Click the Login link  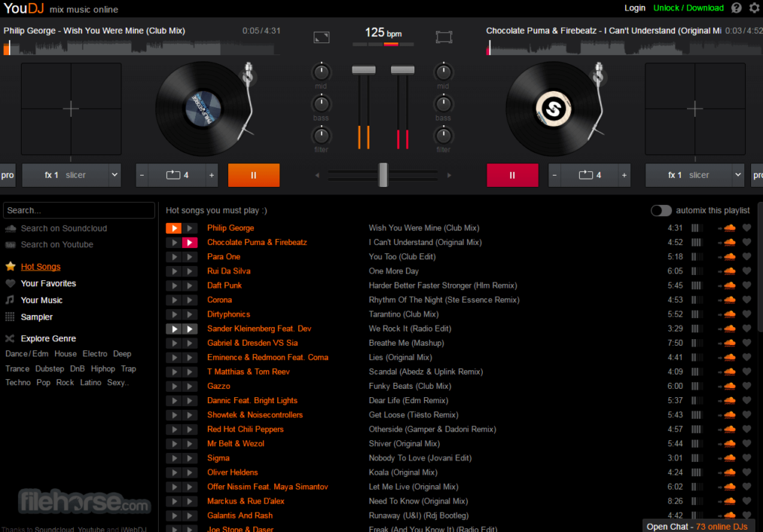pyautogui.click(x=635, y=8)
